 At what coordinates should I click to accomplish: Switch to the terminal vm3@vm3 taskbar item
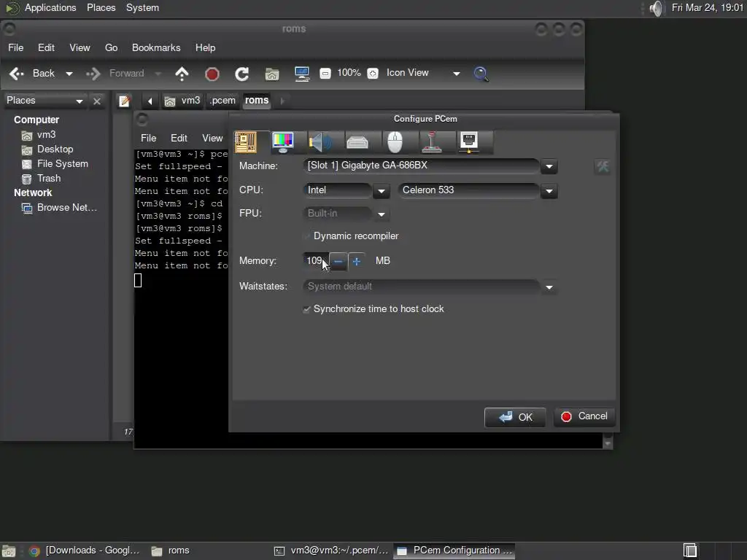332,551
